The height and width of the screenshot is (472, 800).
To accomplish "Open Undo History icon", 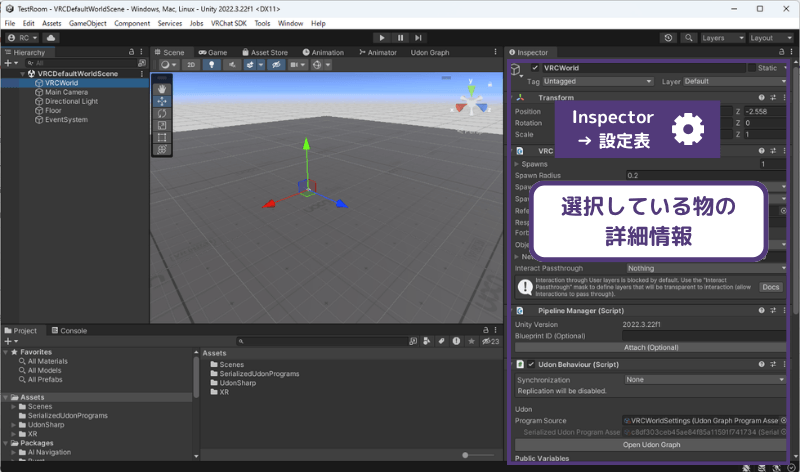I will pos(668,38).
